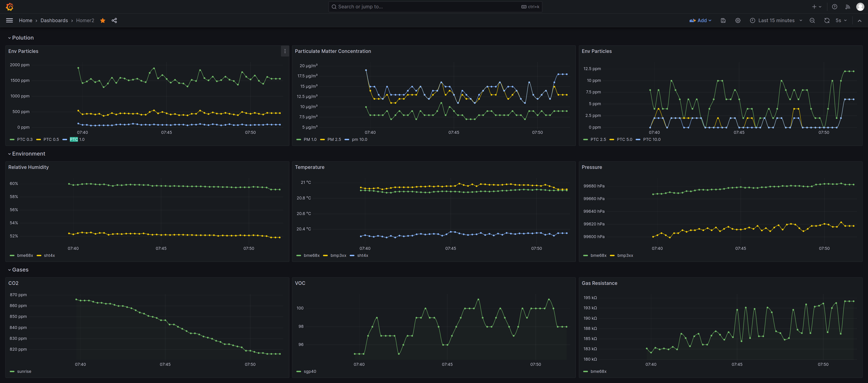
Task: Go to Dashboards in the breadcrumb
Action: click(x=54, y=21)
